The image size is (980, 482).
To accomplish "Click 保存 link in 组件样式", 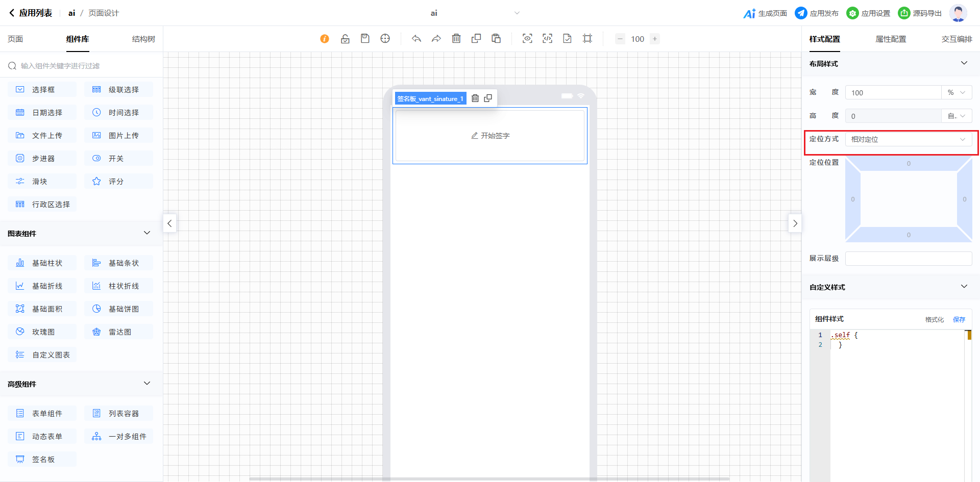I will coord(959,320).
